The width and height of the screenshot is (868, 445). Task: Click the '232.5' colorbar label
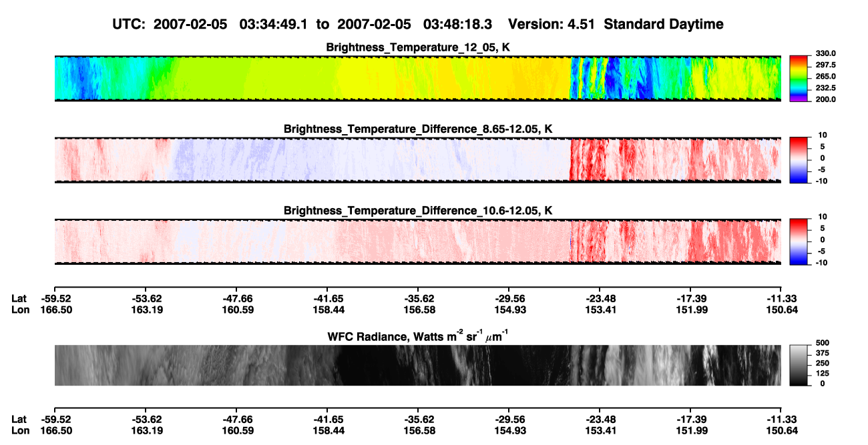click(827, 87)
